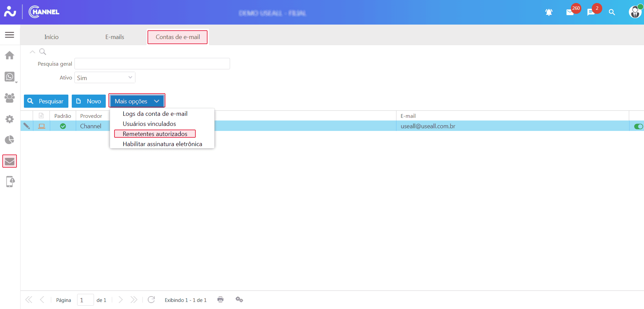Open notifications bell icon

click(x=549, y=12)
